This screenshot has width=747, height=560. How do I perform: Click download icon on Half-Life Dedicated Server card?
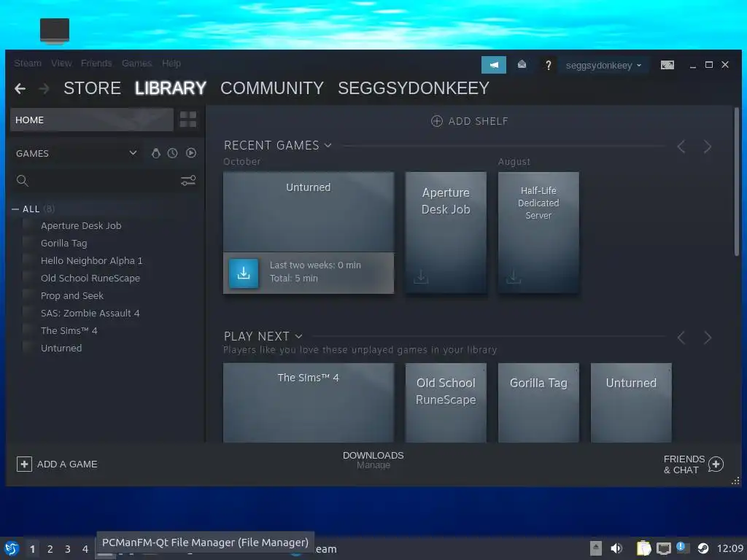pos(513,276)
